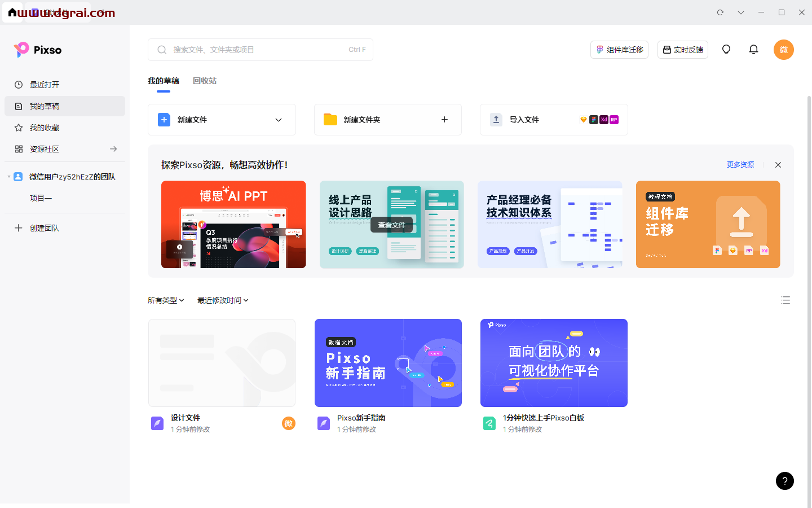812x508 pixels.
Task: Collapse the 微信用户zy52hEzZ的团队 tree
Action: click(x=9, y=177)
